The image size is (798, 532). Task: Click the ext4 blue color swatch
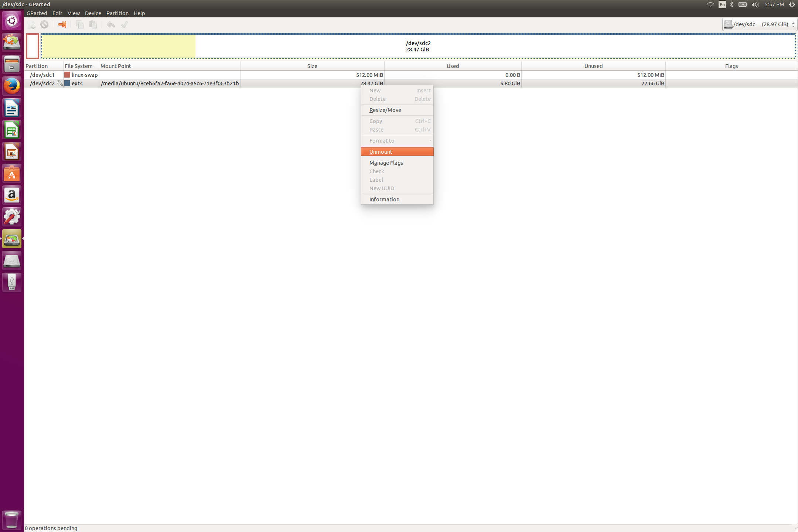[67, 83]
